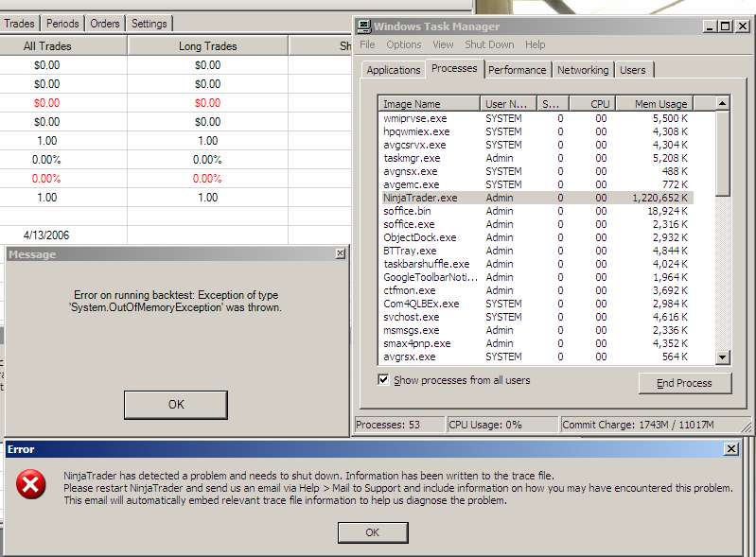Open the Settings tab in NinjaTrader

149,24
